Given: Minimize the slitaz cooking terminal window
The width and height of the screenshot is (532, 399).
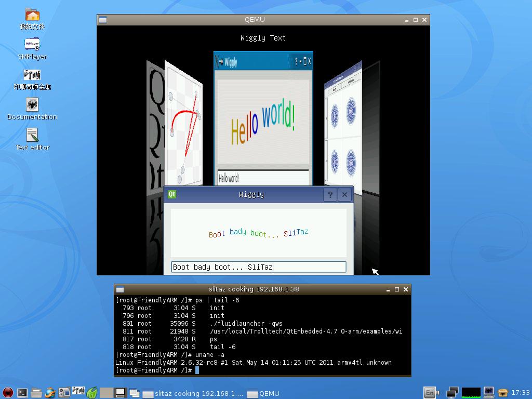Looking at the screenshot, I should [388, 290].
